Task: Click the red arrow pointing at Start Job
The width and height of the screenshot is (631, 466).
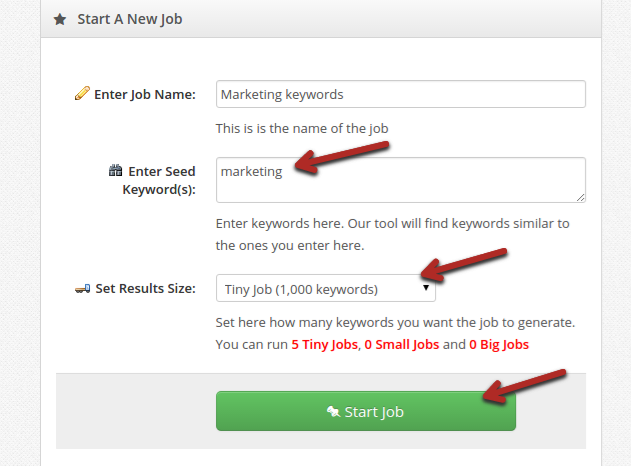Action: click(x=525, y=386)
